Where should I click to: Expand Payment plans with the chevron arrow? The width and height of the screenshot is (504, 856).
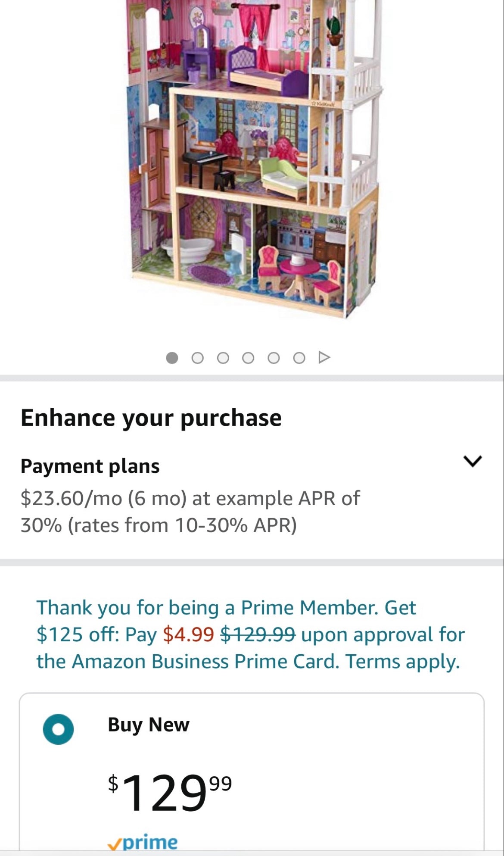coord(473,461)
